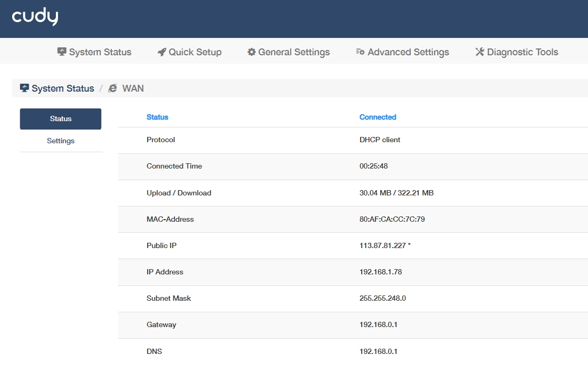Click the Quick Setup rocket icon
This screenshot has width=588, height=385.
[161, 52]
